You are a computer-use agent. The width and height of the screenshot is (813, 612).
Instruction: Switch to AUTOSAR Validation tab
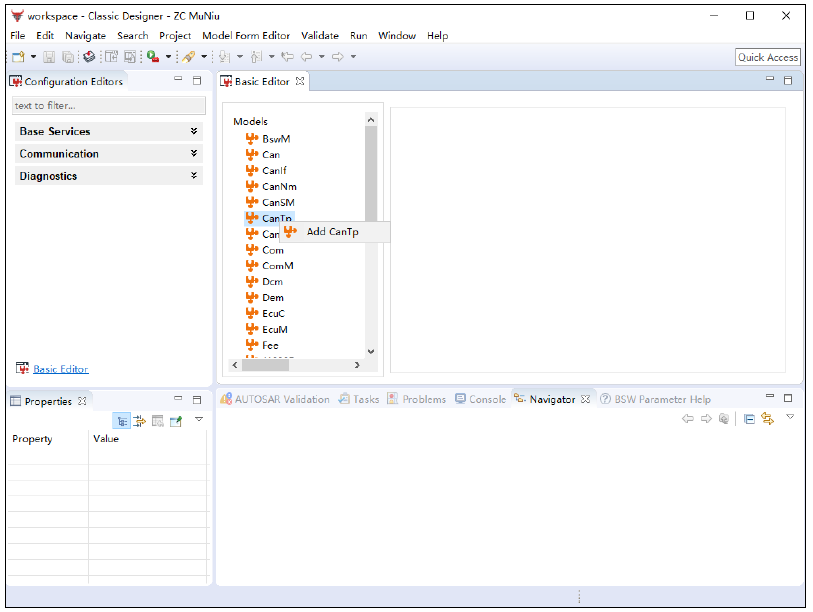(275, 399)
